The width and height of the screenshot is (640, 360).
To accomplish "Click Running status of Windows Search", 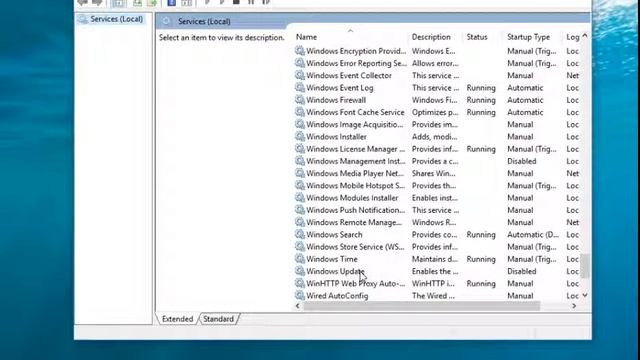I will click(x=481, y=234).
